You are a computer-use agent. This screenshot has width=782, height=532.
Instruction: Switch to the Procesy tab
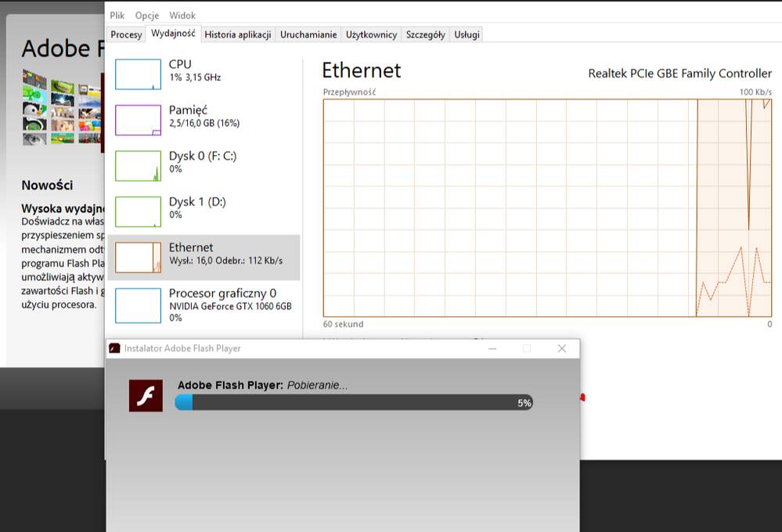coord(126,34)
